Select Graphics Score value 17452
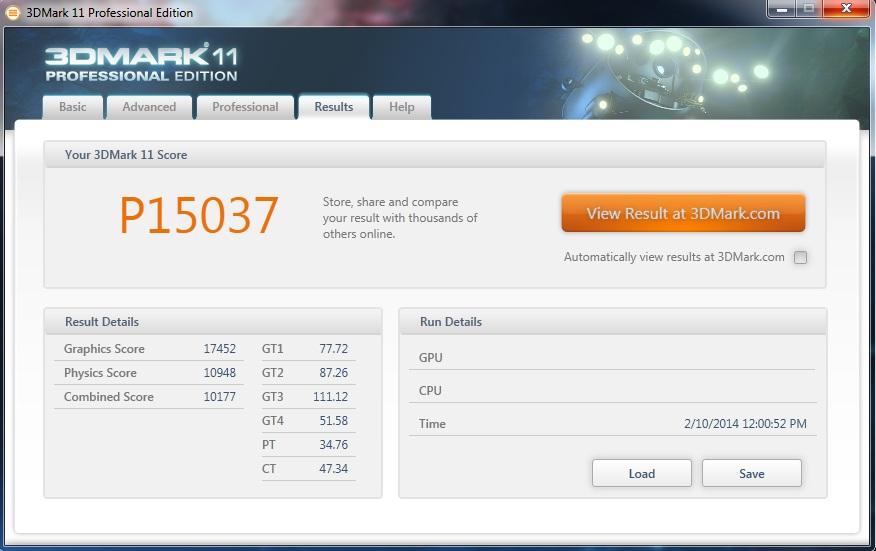This screenshot has width=876, height=551. pos(220,349)
